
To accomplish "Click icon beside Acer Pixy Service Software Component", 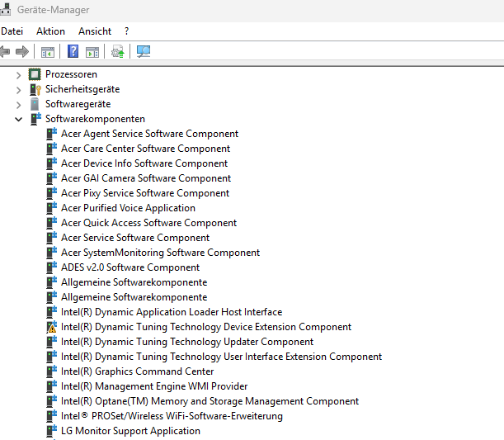I will coord(51,193).
